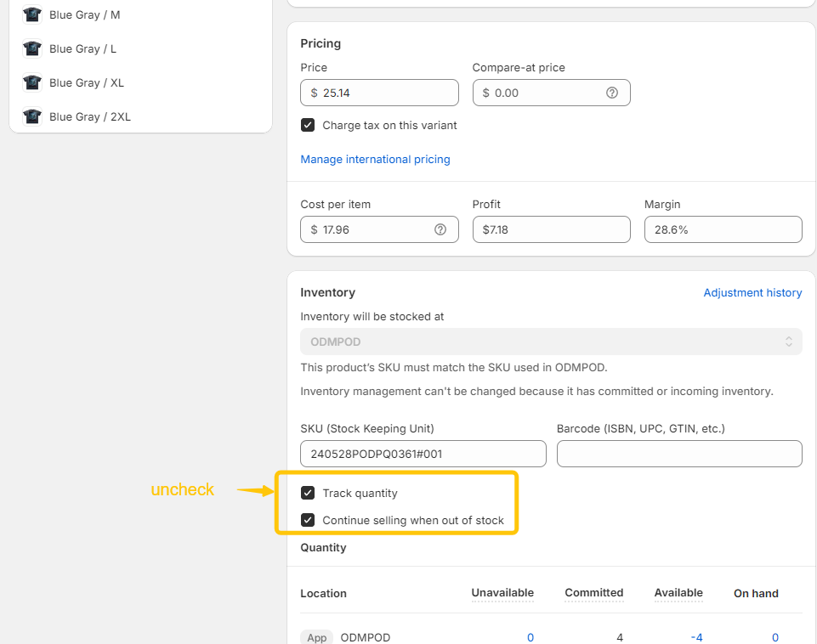Open the Adjustment history link
Viewport: 817px width, 644px height.
tap(752, 293)
